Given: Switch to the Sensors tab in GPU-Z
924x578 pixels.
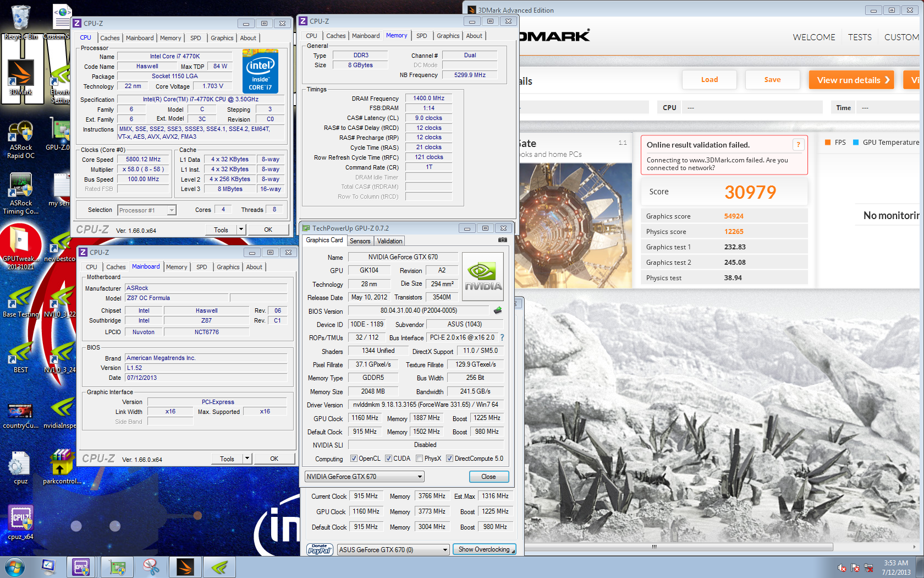Looking at the screenshot, I should pos(360,241).
